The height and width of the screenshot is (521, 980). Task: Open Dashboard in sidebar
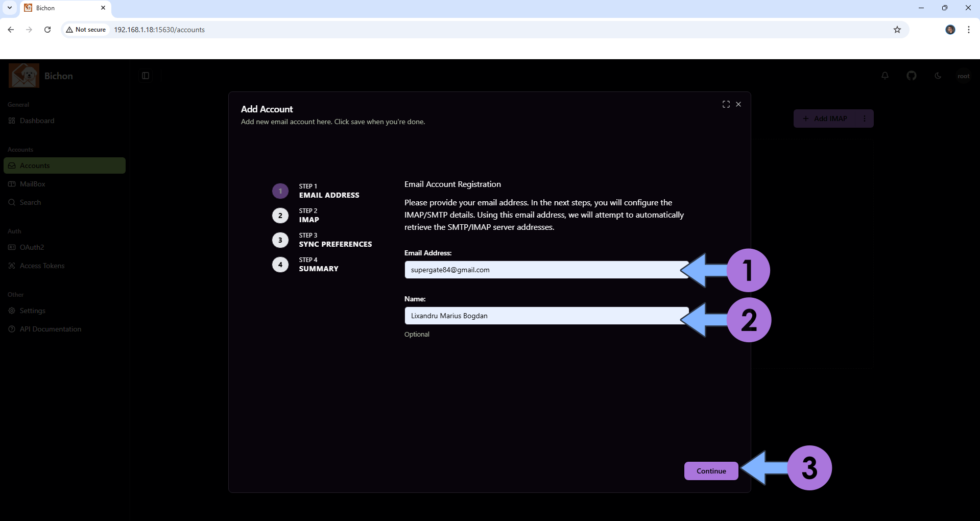tap(37, 121)
